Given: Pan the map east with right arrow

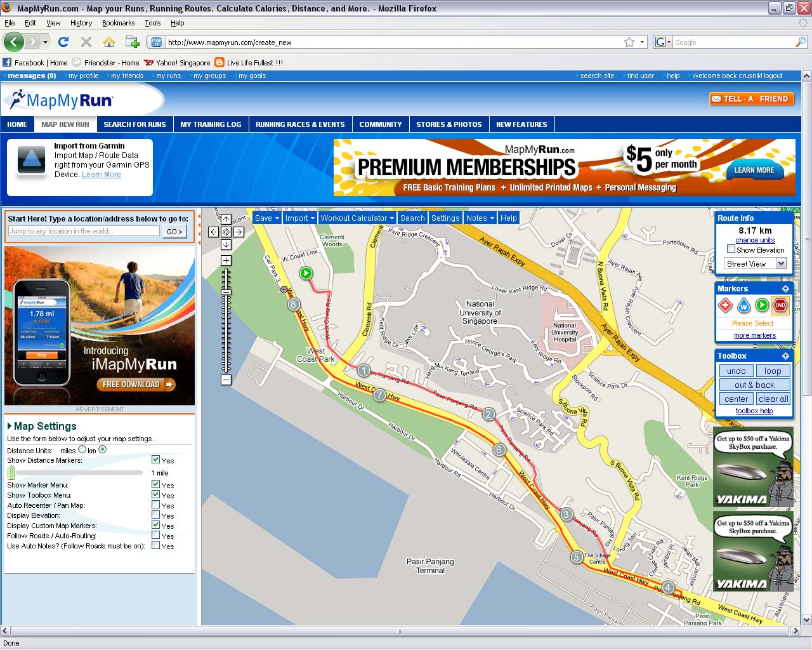Looking at the screenshot, I should pyautogui.click(x=239, y=232).
